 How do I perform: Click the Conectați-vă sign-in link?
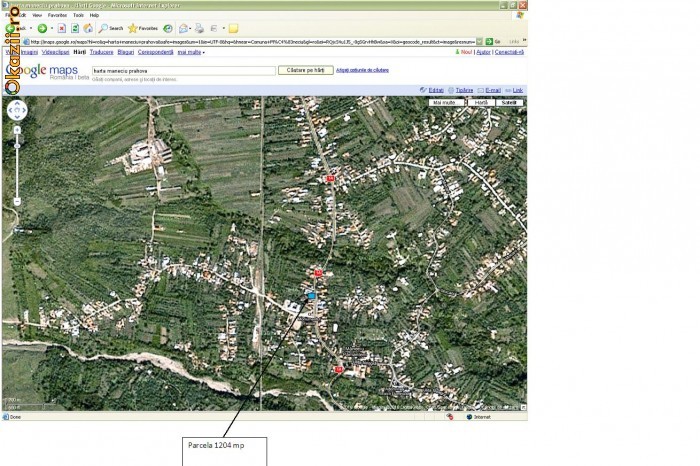coord(509,52)
